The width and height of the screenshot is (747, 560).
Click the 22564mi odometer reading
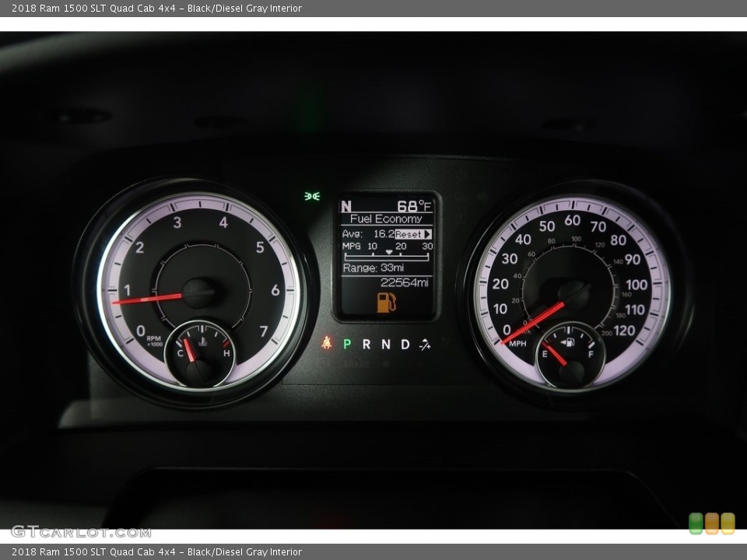[404, 283]
